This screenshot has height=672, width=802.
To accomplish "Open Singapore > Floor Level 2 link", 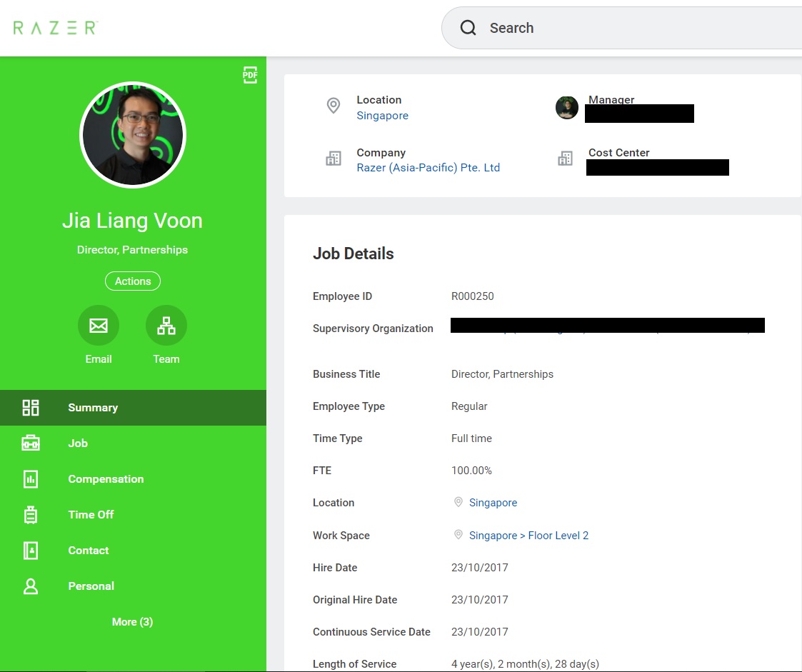I will pos(529,536).
